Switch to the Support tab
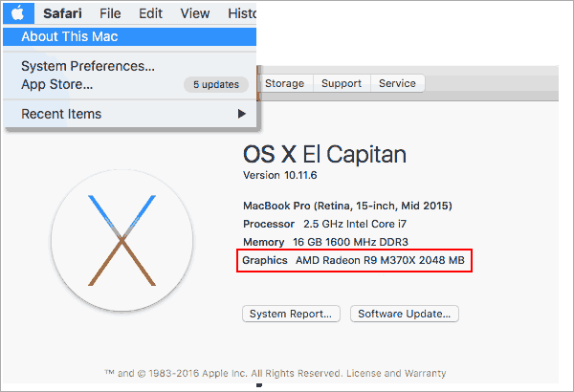The width and height of the screenshot is (574, 392). pyautogui.click(x=342, y=83)
